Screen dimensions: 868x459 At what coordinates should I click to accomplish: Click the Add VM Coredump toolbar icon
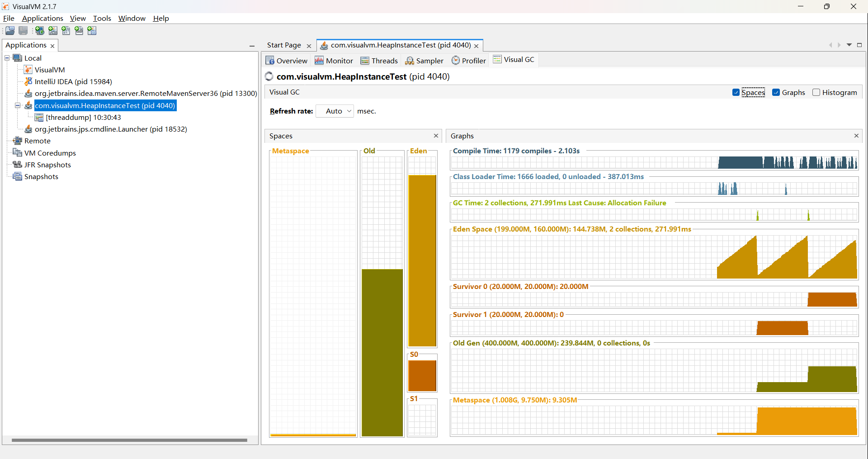click(x=66, y=31)
